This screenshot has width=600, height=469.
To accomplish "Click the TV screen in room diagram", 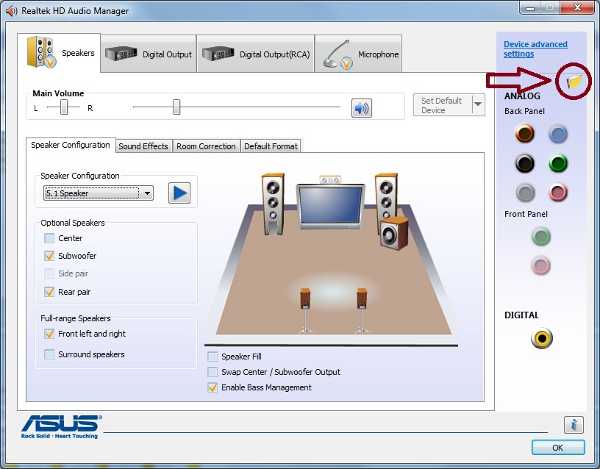I will [x=331, y=206].
